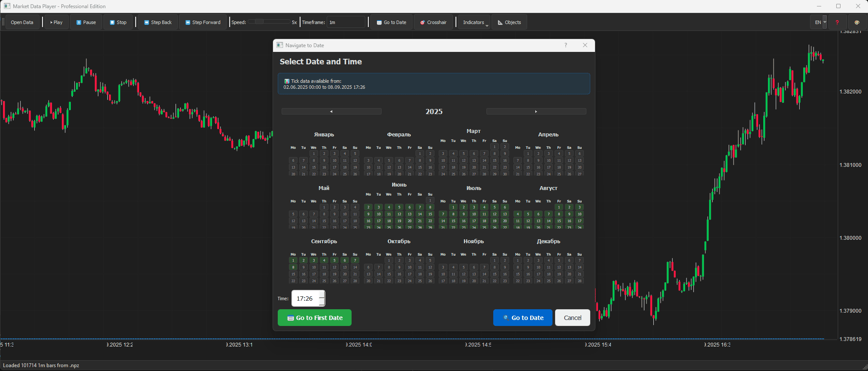868x371 pixels.
Task: Open the color palette theme icon
Action: pos(857,22)
